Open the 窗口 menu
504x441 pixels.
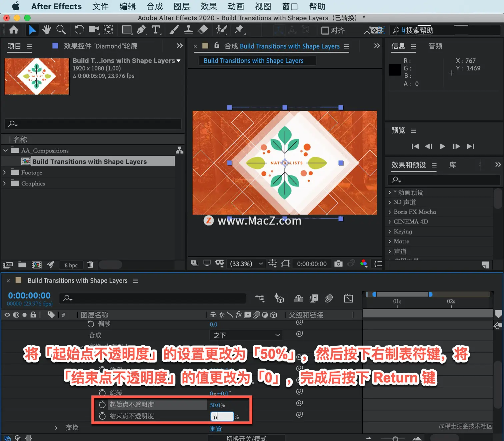[x=290, y=6]
